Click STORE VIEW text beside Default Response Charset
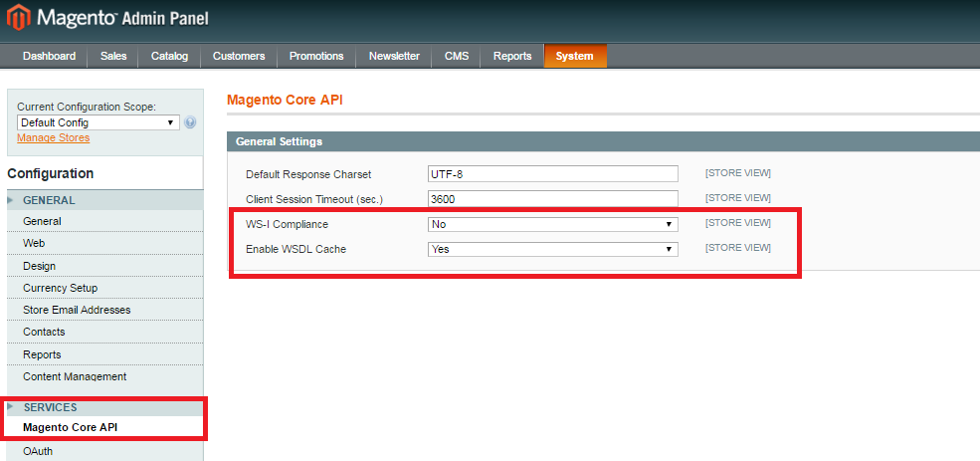The width and height of the screenshot is (980, 461). coord(738,172)
